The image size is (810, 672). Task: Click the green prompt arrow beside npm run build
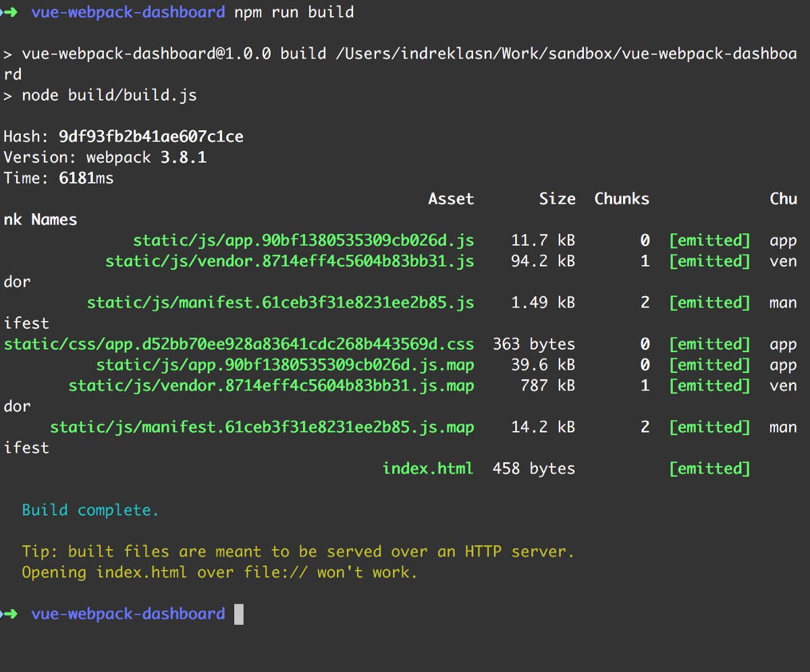[x=11, y=12]
